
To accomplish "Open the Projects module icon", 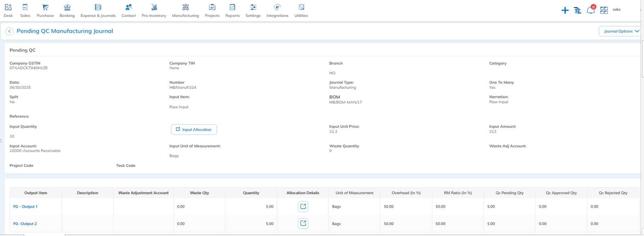I will click(x=212, y=7).
